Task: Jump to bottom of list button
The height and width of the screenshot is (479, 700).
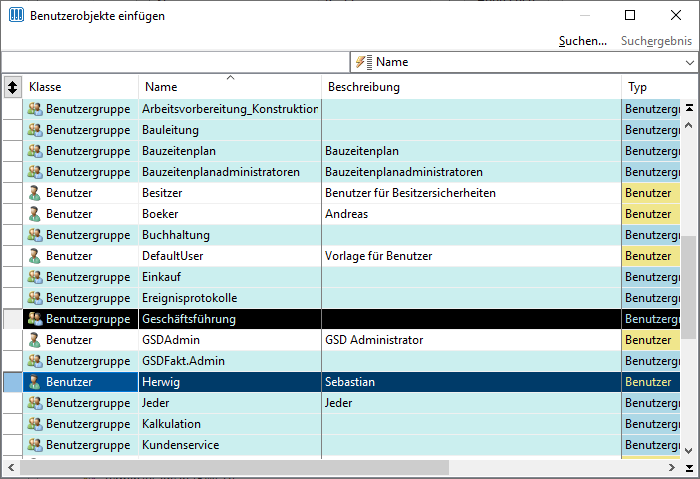Action: [x=690, y=468]
